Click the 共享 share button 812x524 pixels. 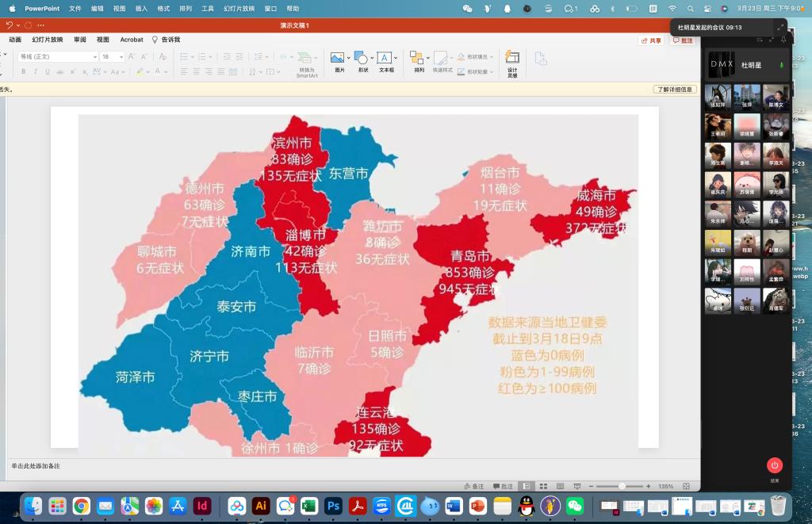651,40
